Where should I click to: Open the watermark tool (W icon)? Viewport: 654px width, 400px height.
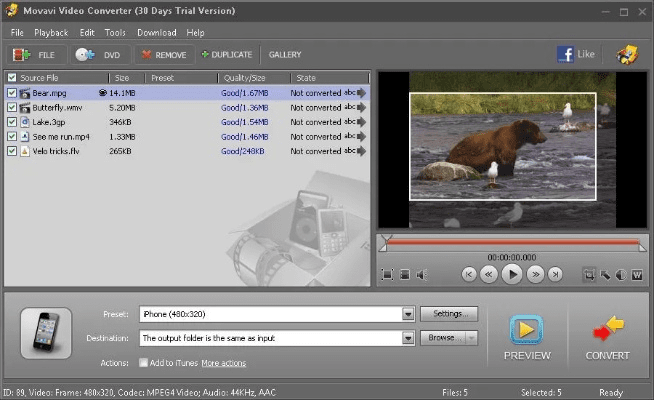pos(637,274)
